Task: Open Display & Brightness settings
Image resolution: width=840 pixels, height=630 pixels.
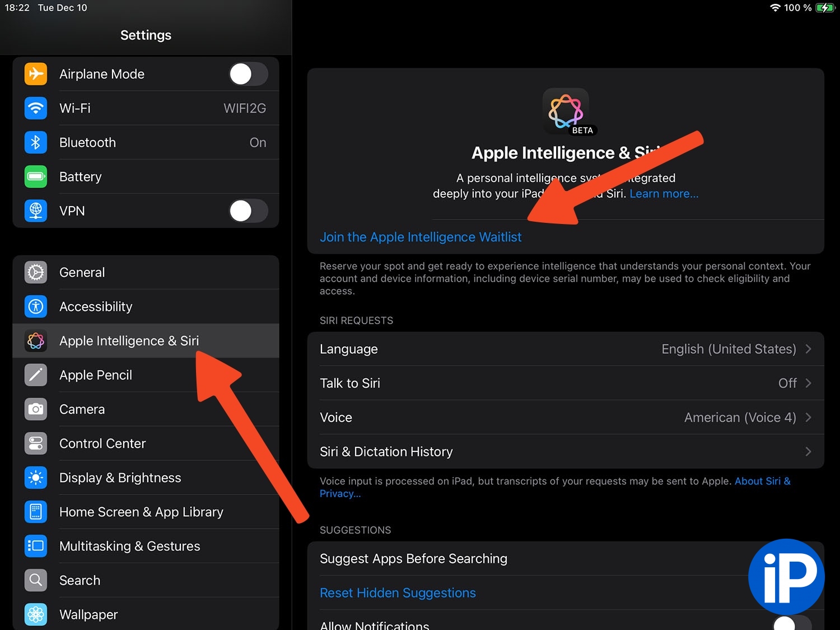Action: 146,477
